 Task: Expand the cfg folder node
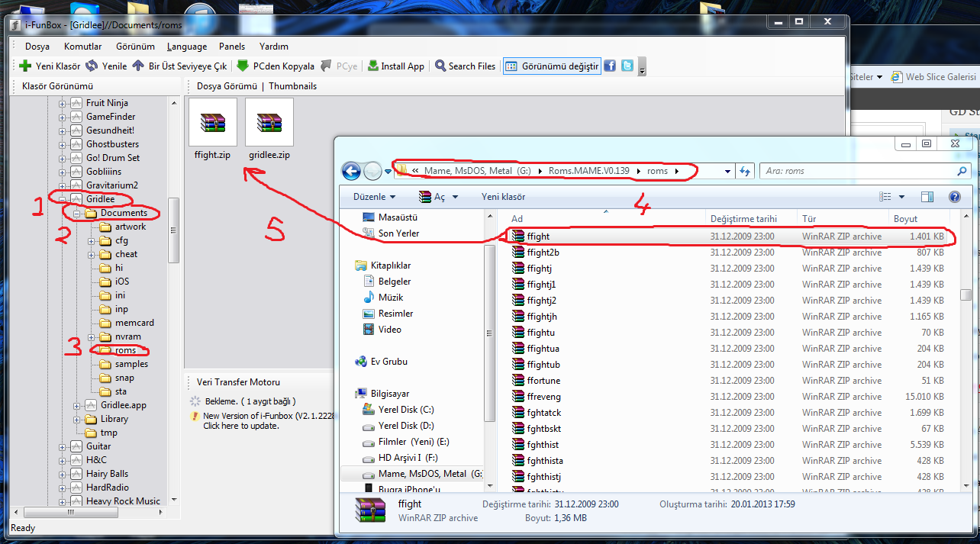pos(92,240)
